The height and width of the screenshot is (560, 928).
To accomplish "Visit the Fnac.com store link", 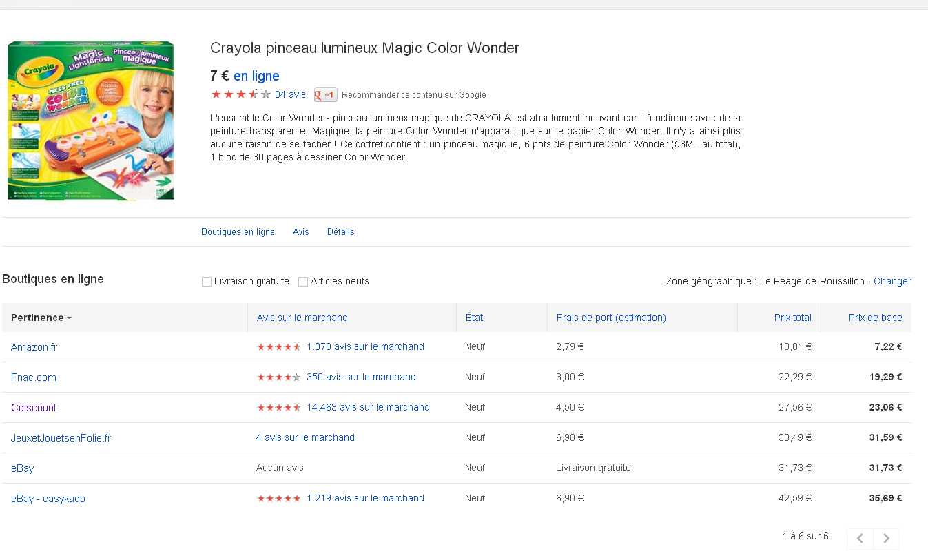I will click(x=34, y=377).
